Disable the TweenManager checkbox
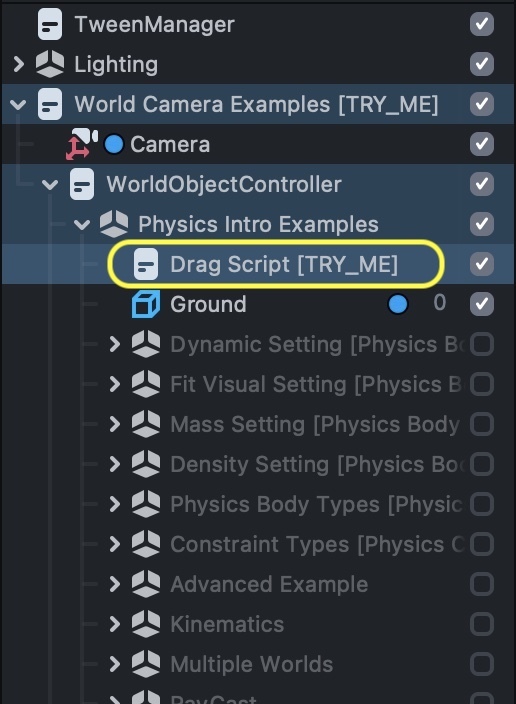Image resolution: width=516 pixels, height=704 pixels. (x=482, y=24)
